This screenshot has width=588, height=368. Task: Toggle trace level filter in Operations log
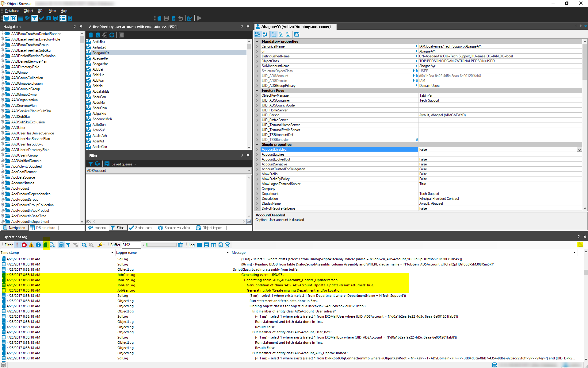52,245
